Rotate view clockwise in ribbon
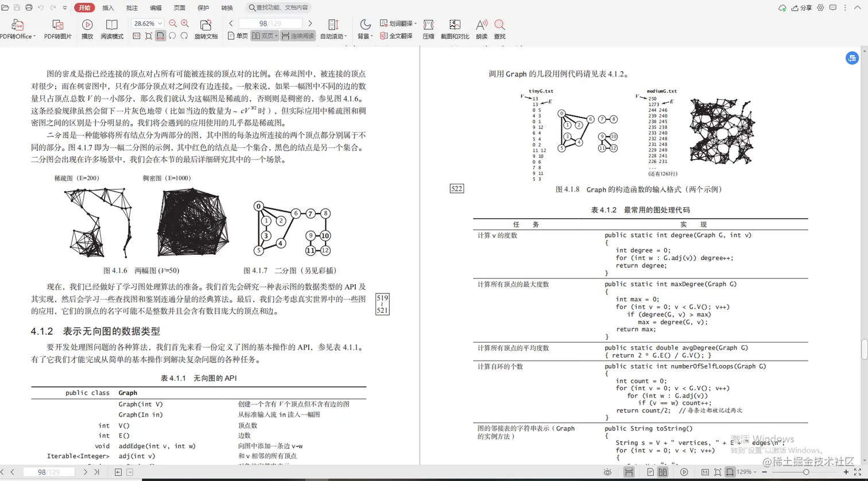Image resolution: width=868 pixels, height=481 pixels. pos(184,36)
